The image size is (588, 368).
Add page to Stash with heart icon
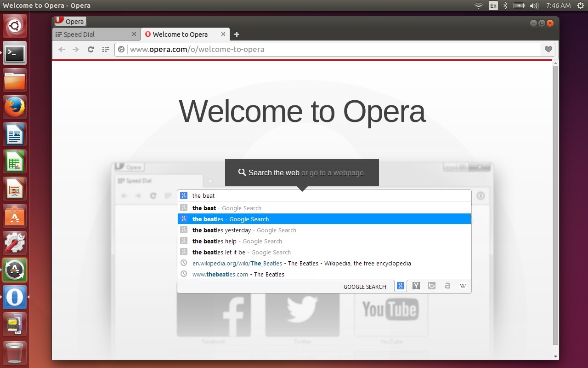pos(548,49)
